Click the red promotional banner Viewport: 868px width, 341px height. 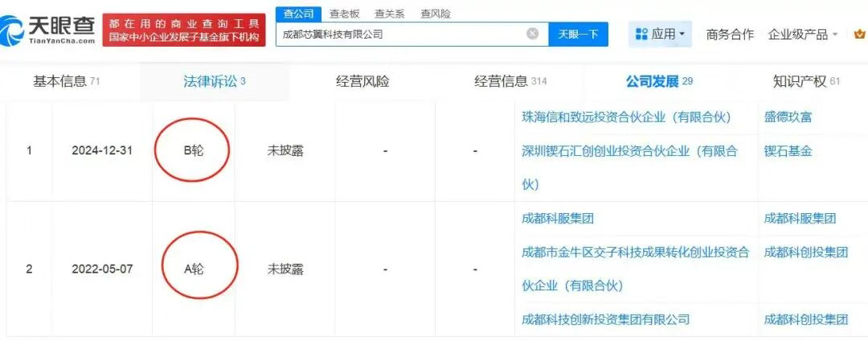pos(184,31)
